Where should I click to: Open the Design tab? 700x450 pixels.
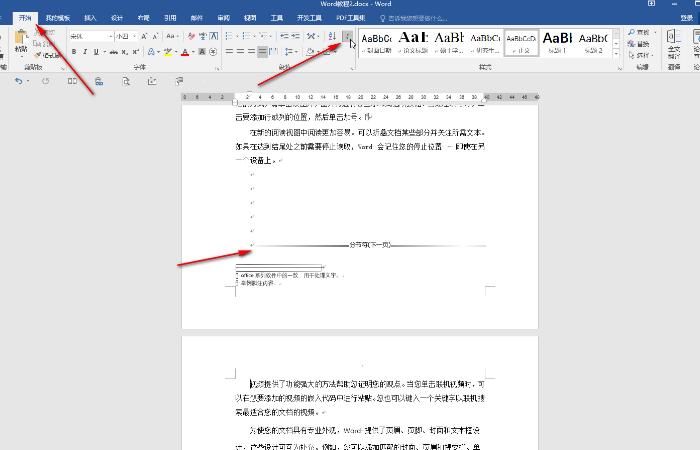coord(117,18)
